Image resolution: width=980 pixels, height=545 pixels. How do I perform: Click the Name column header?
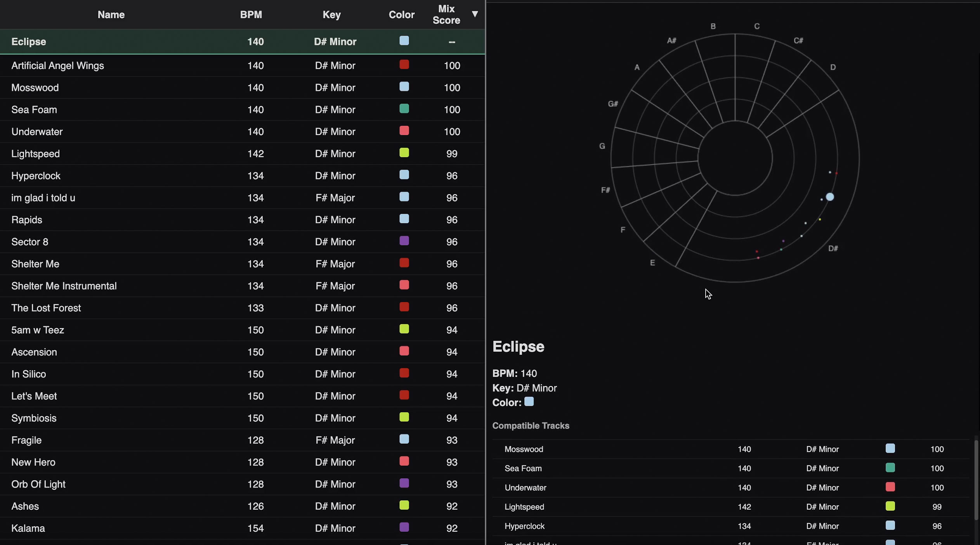pos(111,14)
